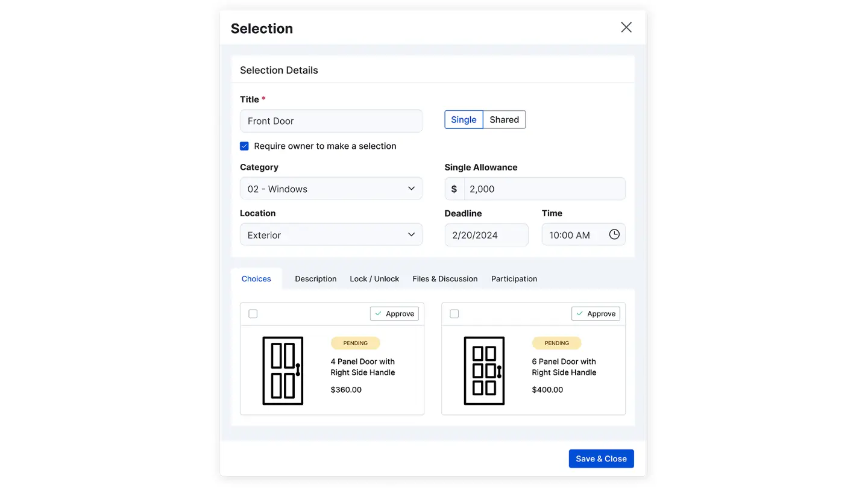Approve the 4 Panel Door choice

[394, 314]
